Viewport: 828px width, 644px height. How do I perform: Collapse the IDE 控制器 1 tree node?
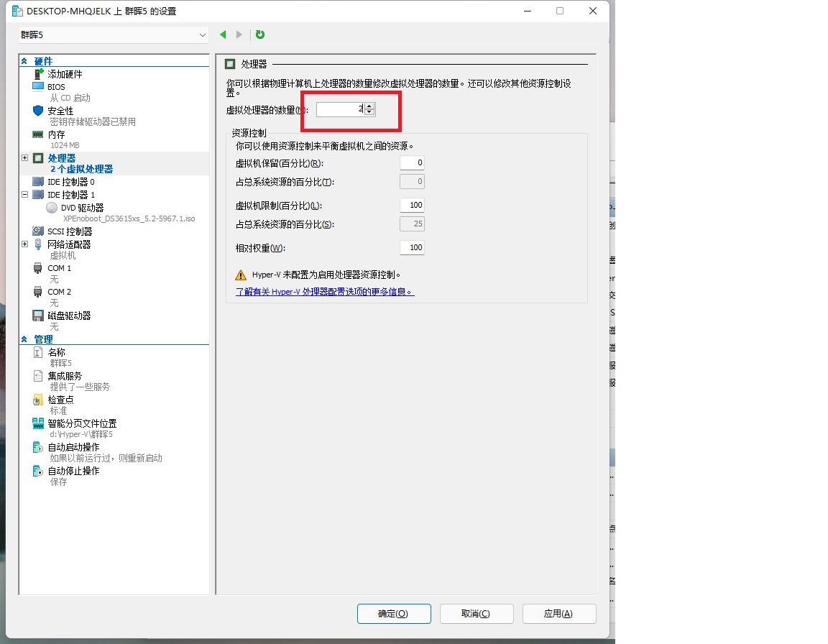(x=24, y=194)
